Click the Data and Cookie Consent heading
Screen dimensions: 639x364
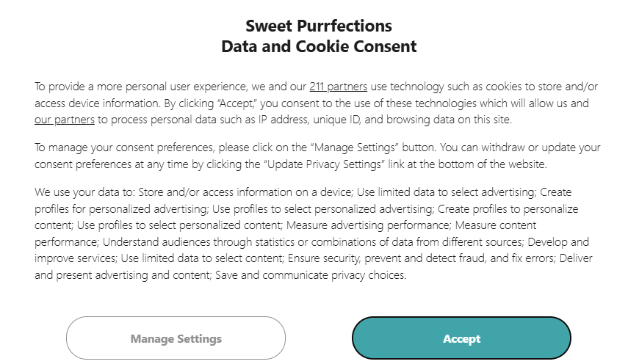click(319, 47)
